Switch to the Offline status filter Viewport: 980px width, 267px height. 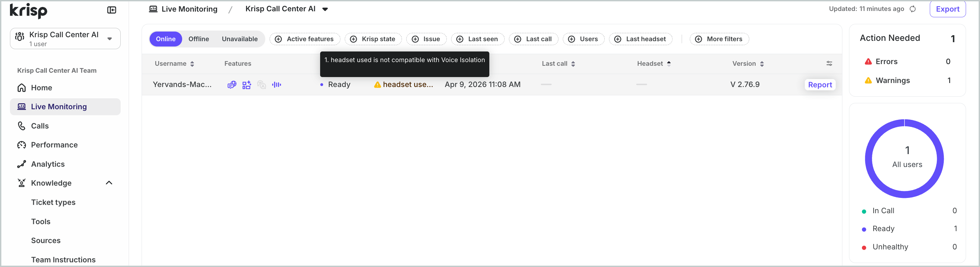[x=198, y=39]
